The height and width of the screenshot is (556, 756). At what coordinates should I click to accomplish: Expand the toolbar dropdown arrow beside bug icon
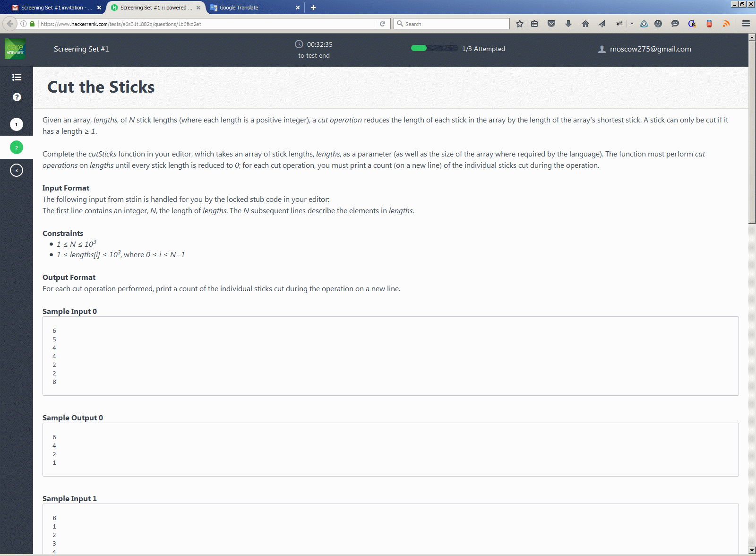pos(632,24)
